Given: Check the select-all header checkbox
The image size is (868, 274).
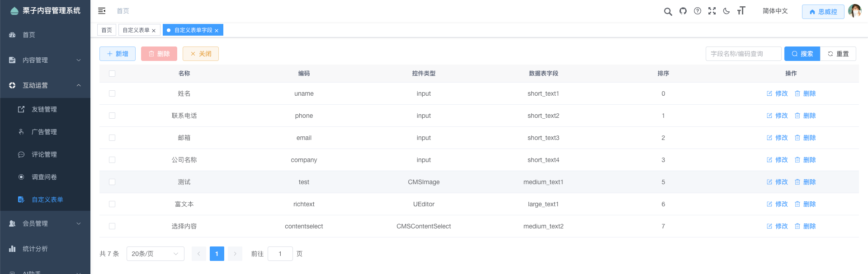Looking at the screenshot, I should [x=112, y=74].
